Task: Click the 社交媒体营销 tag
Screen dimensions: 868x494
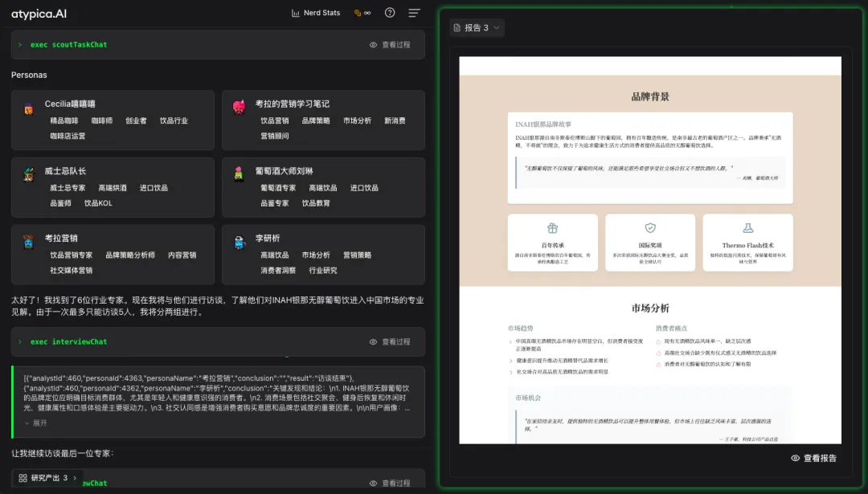Action: click(71, 271)
